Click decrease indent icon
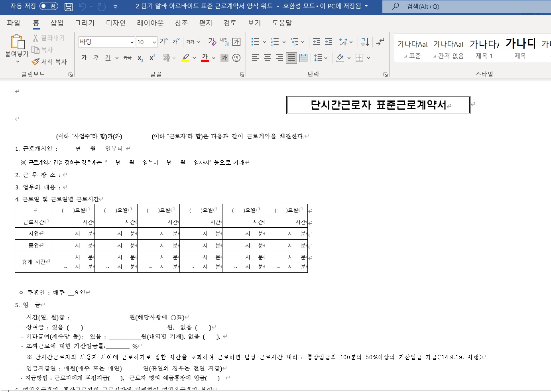The width and height of the screenshot is (551, 392). (x=317, y=41)
